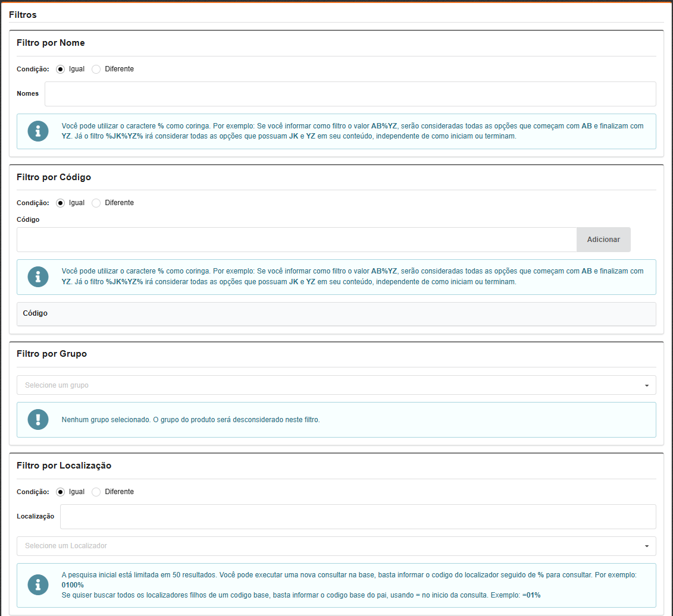Viewport: 673px width, 616px height.
Task: Set Localização condition to Igual
Action: 60,492
